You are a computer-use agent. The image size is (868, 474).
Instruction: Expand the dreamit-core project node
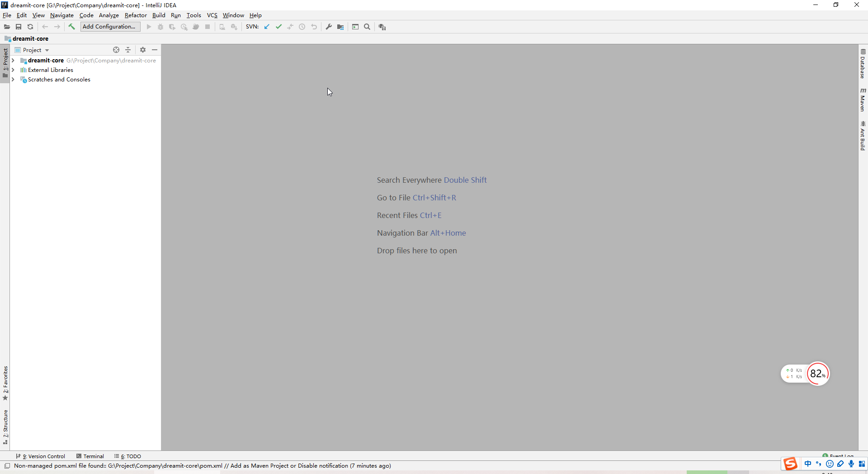coord(13,60)
